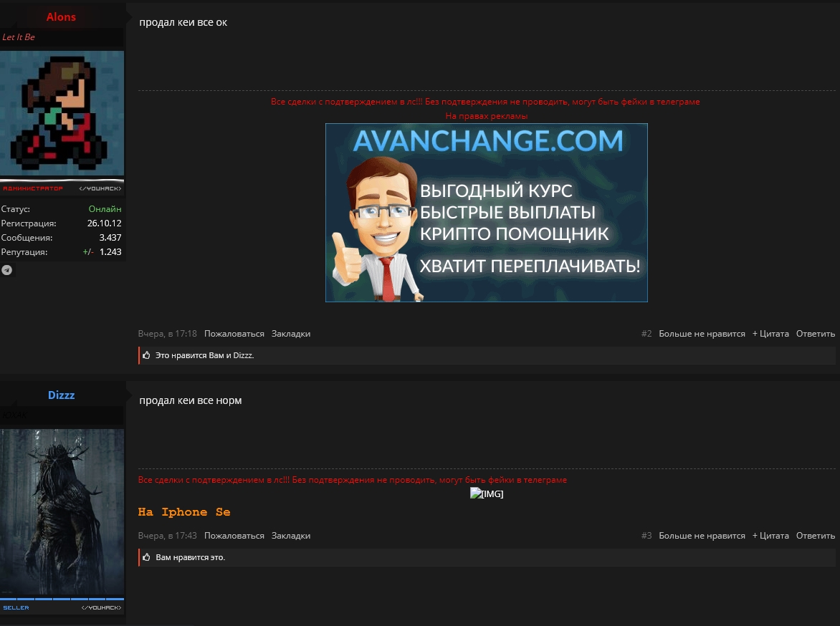The width and height of the screenshot is (840, 626).
Task: Open the AVANCHANGE.COM advertisement banner
Action: [487, 213]
